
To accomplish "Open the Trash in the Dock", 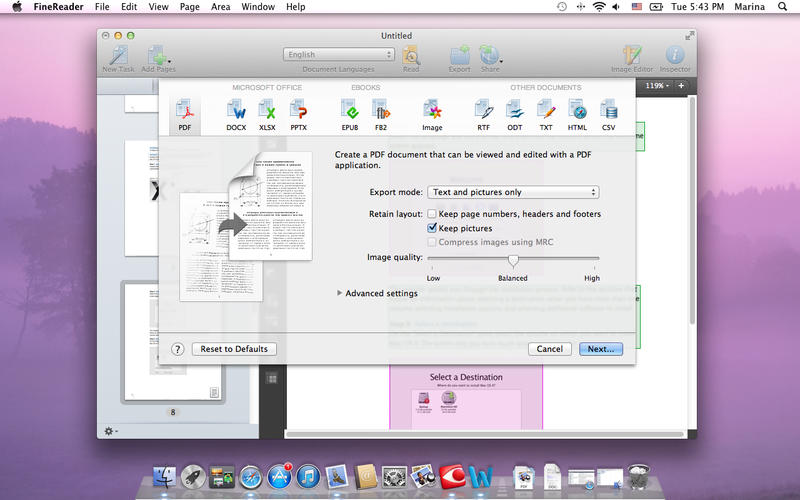I will pyautogui.click(x=638, y=477).
